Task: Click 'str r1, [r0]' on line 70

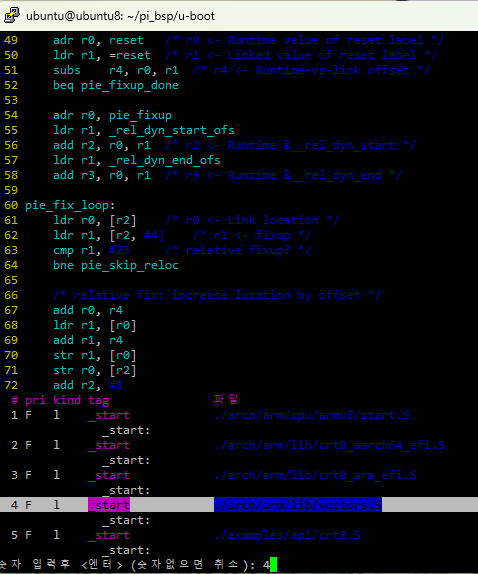Action: [x=95, y=355]
